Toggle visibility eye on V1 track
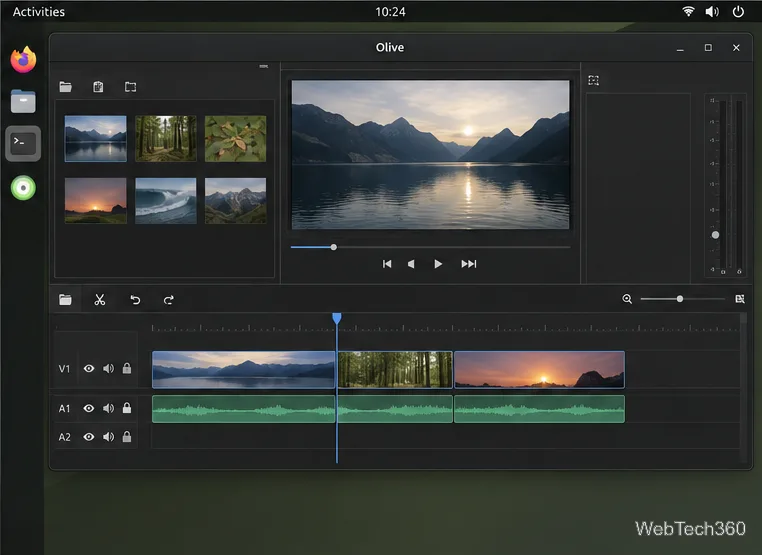 (x=89, y=368)
